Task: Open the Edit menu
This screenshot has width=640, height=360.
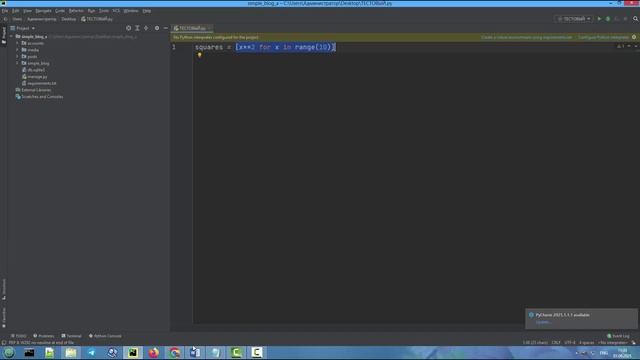Action: [x=16, y=11]
